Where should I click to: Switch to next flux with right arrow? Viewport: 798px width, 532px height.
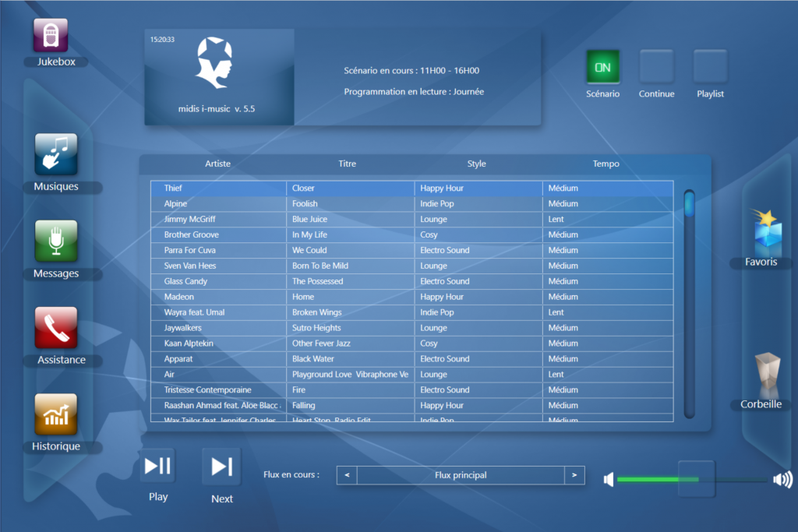pyautogui.click(x=574, y=475)
